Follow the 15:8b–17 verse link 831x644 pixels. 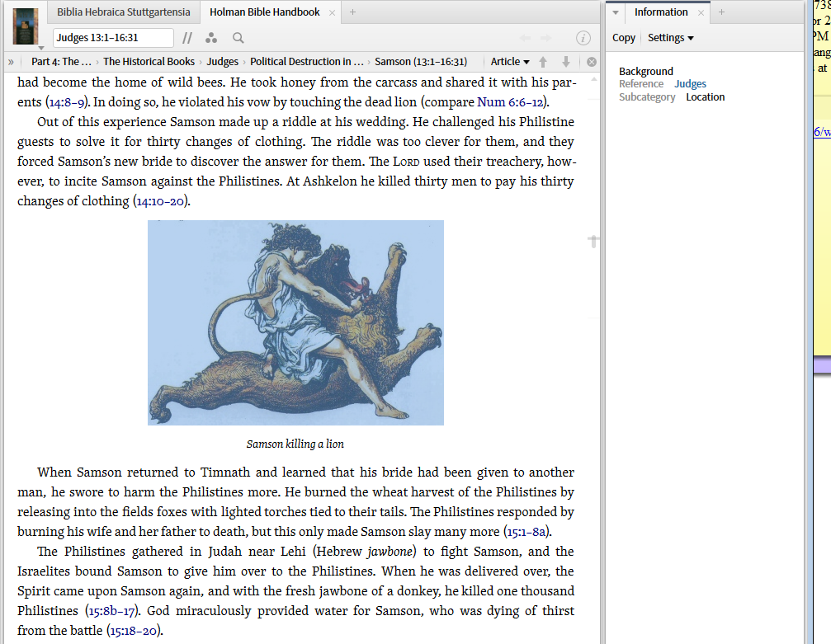111,611
